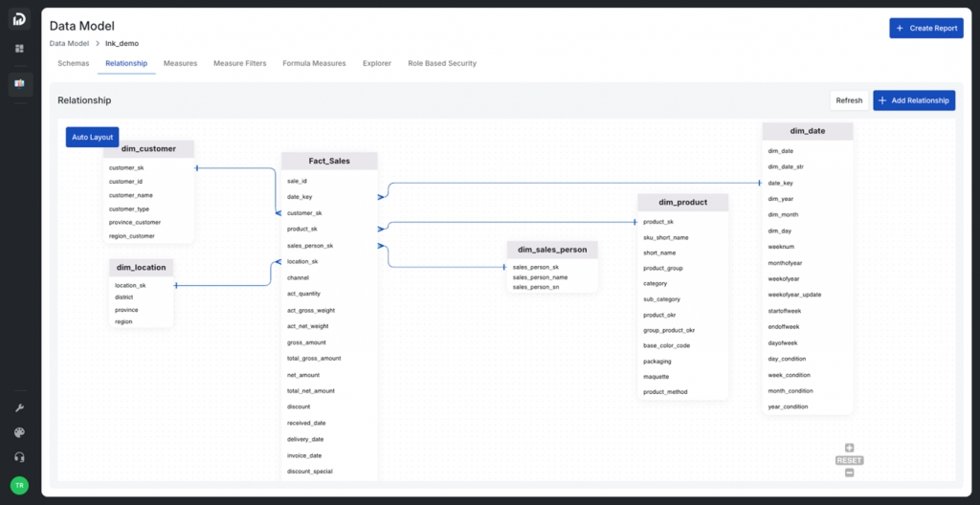Zoom out with the minus icon
The image size is (980, 505).
(849, 472)
